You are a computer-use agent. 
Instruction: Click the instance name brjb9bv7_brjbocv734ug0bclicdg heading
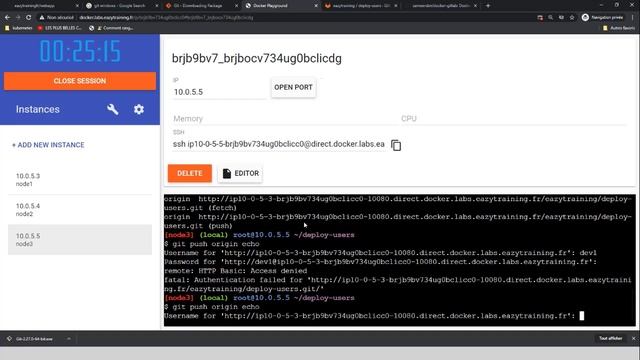(x=257, y=58)
